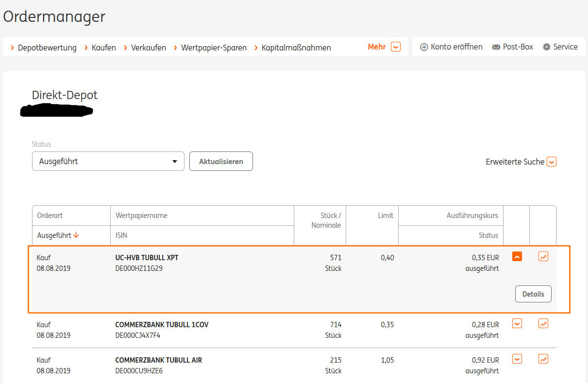
Task: Click the Post-Box envelope icon
Action: point(496,47)
